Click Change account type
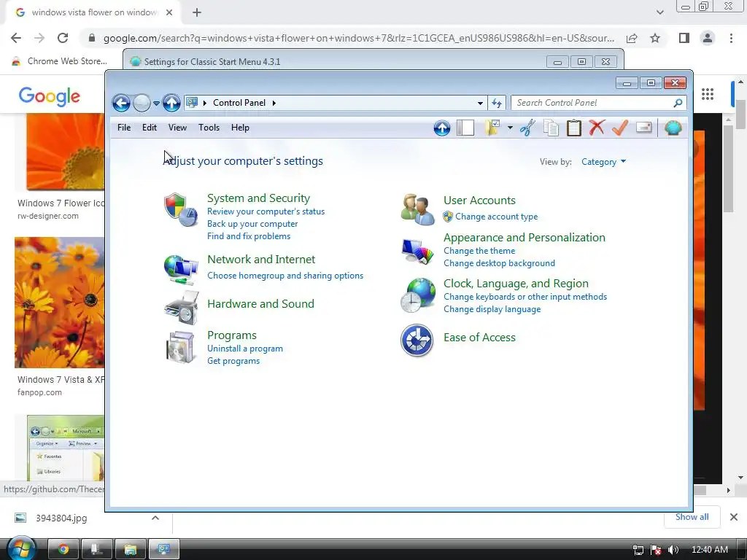 (x=496, y=217)
